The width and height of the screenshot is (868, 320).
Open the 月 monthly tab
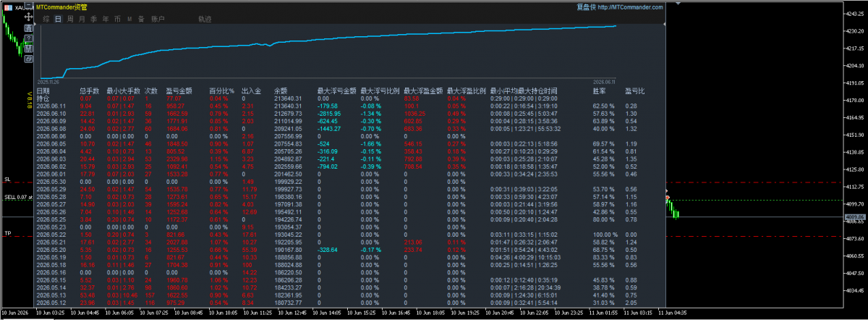(82, 19)
